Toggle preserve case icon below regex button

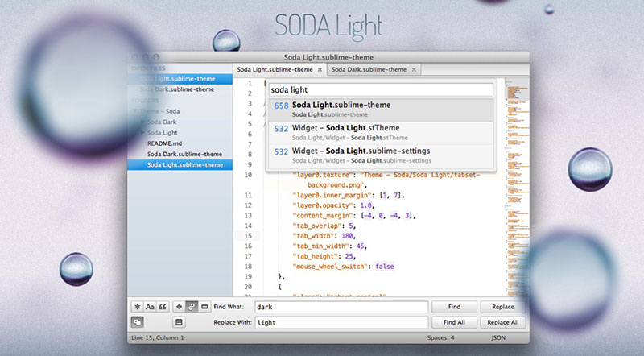click(137, 322)
